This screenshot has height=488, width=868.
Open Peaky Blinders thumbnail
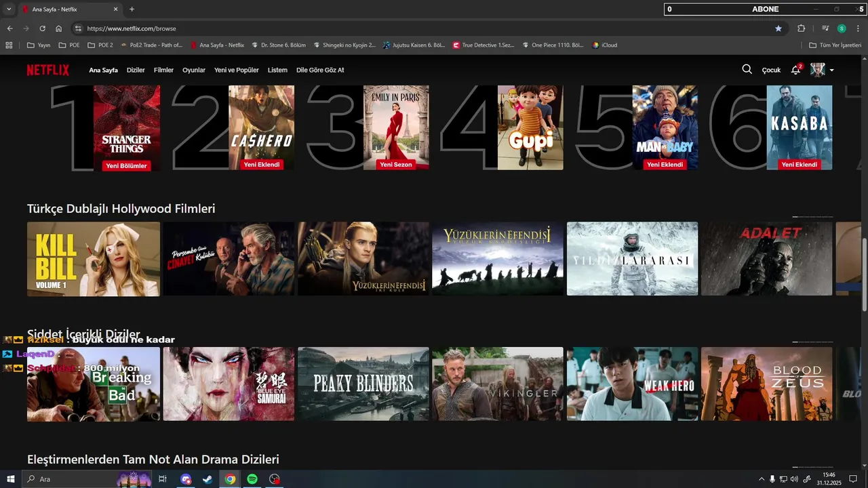pos(363,384)
